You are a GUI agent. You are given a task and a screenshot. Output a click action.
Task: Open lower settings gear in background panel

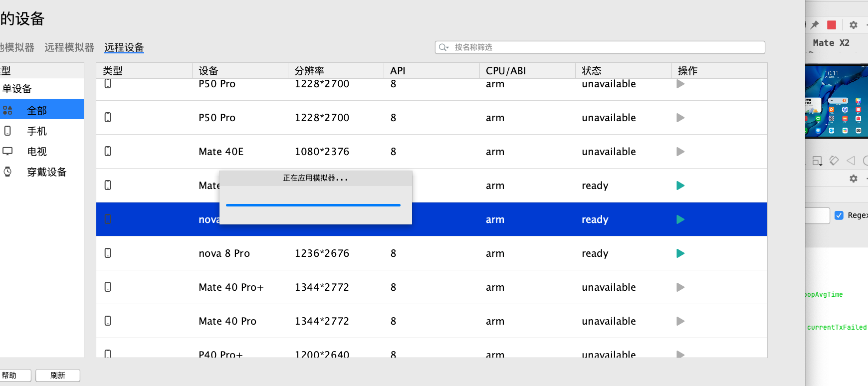point(854,179)
